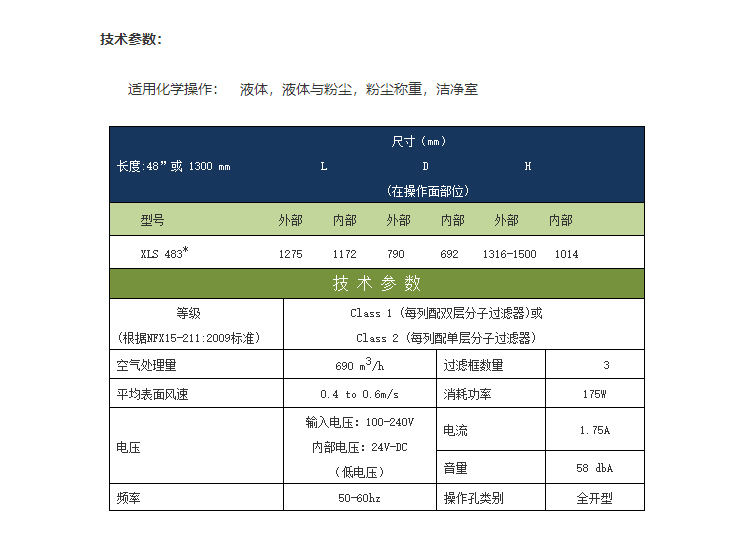Screen dimensions: 750x535
Task: Click Class 2 (每列配单层分子过滤器) line
Action: (446, 338)
